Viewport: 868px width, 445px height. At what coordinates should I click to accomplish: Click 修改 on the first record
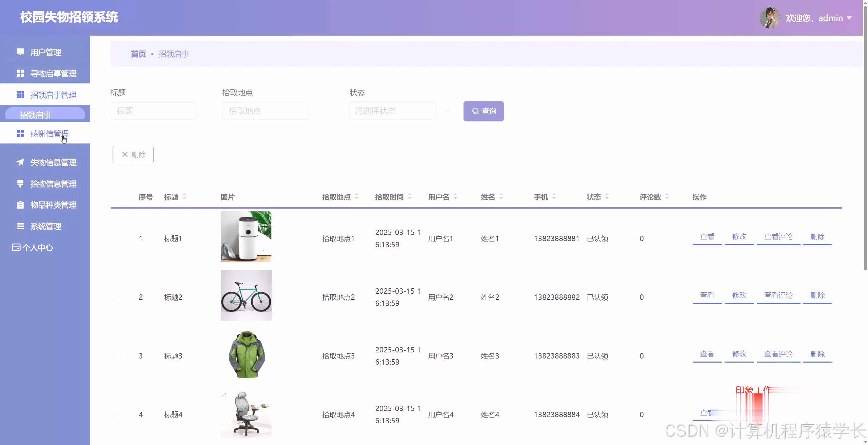point(739,236)
